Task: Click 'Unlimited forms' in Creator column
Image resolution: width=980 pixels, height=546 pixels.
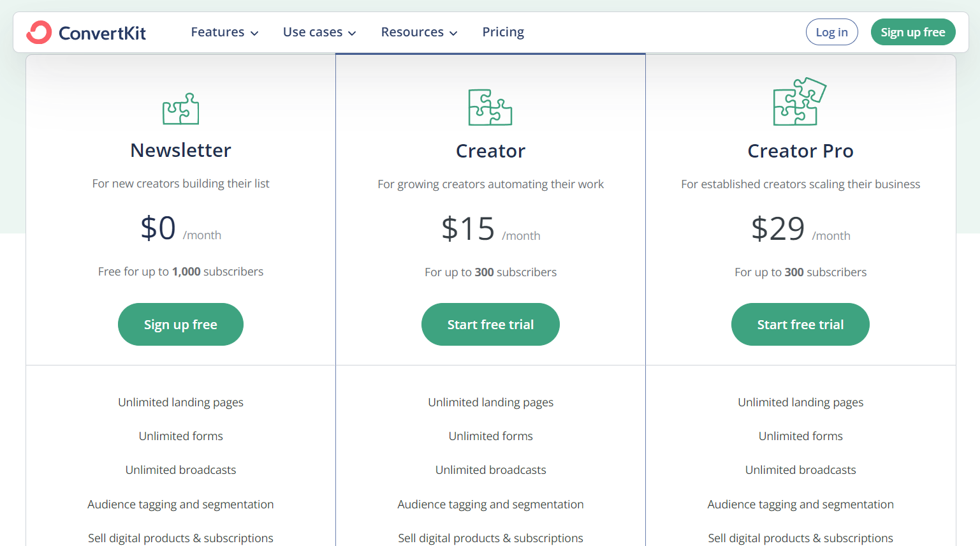Action: 490,436
